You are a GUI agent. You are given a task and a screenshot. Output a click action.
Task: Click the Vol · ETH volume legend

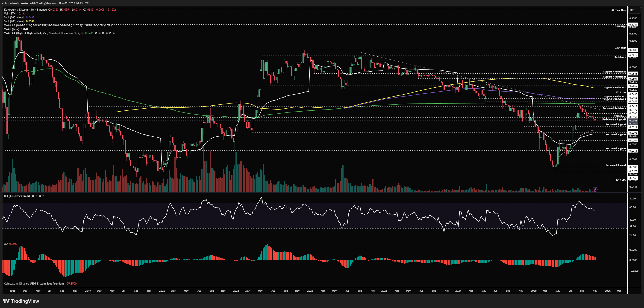[10, 14]
